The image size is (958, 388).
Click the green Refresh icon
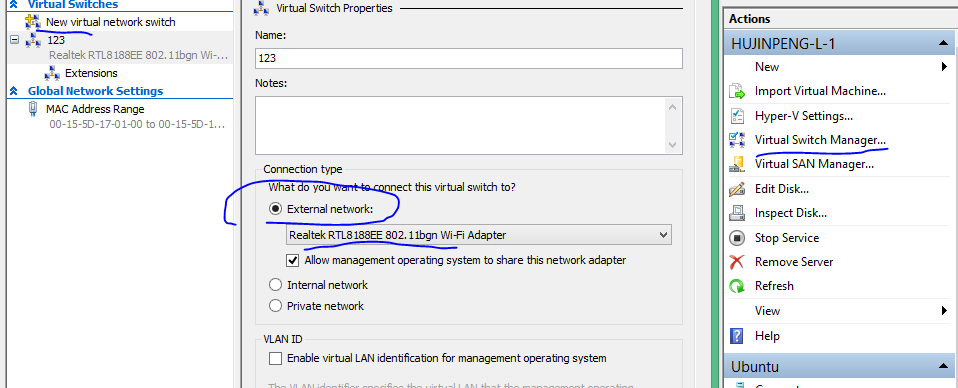click(737, 286)
